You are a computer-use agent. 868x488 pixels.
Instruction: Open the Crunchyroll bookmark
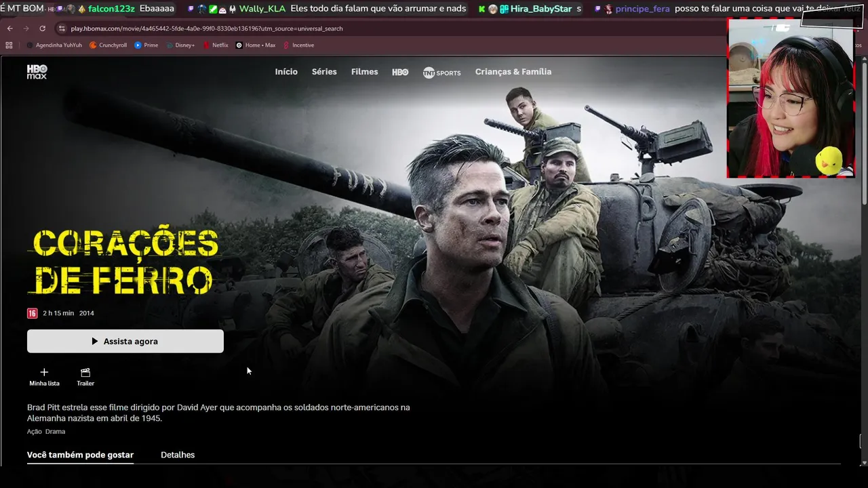(108, 45)
